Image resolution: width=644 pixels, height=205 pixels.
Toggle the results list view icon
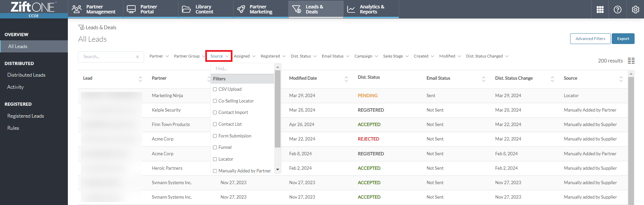631,60
